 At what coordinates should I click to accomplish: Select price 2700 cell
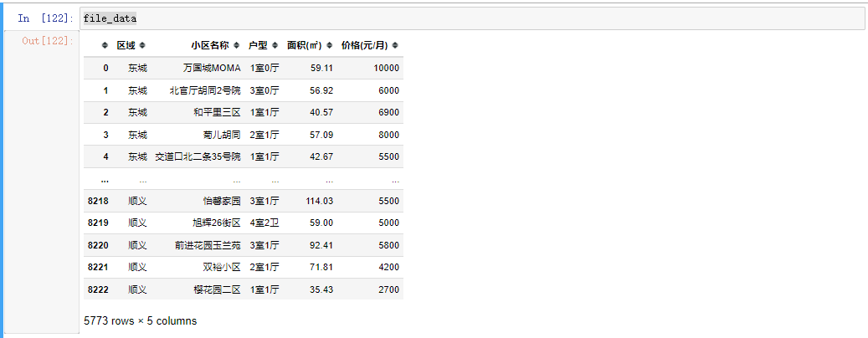389,289
